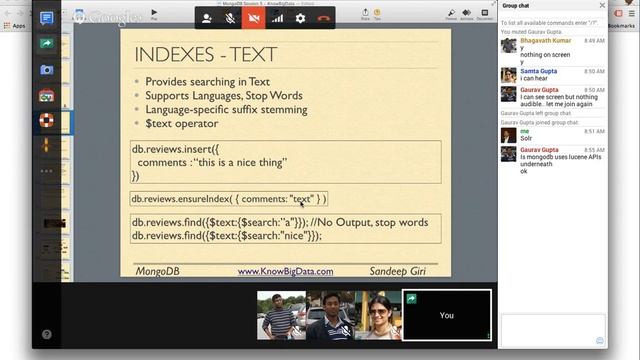Click the 'INDEXES - TEXT' slide title
The height and width of the screenshot is (360, 640).
pyautogui.click(x=206, y=54)
